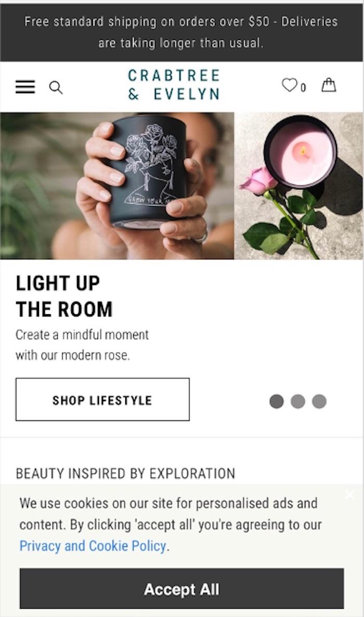Open the hamburger navigation menu
Screen dimensions: 364x617
[x=25, y=86]
